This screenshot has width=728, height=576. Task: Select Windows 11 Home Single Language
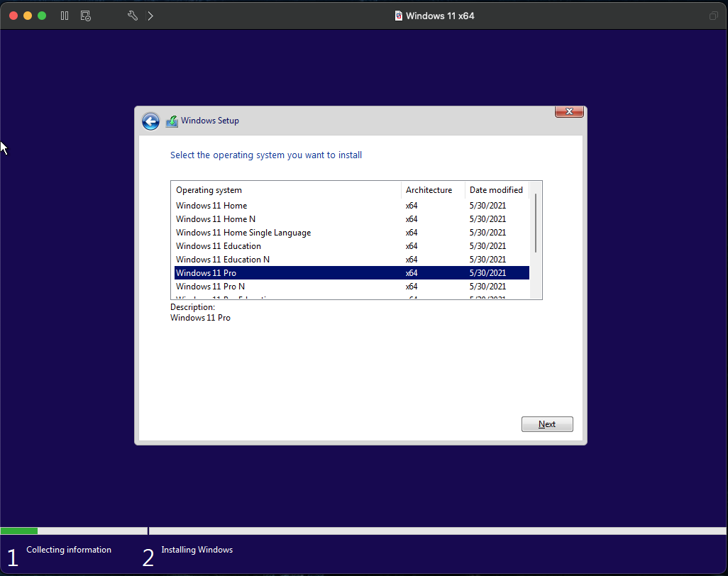pyautogui.click(x=351, y=232)
